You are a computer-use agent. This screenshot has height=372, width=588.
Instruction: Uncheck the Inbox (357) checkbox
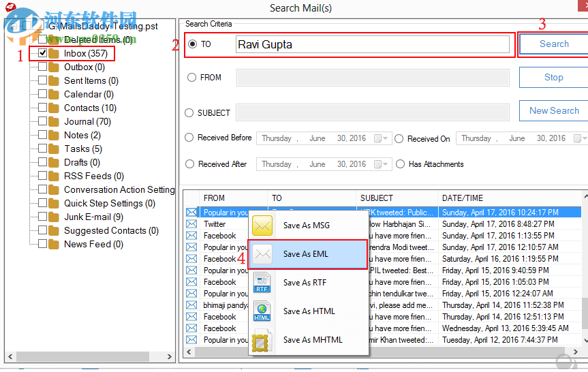[43, 53]
